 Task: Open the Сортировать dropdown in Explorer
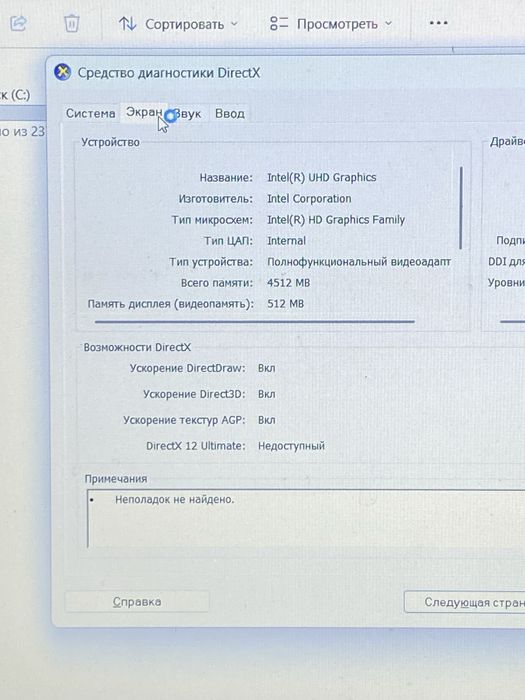tap(178, 24)
